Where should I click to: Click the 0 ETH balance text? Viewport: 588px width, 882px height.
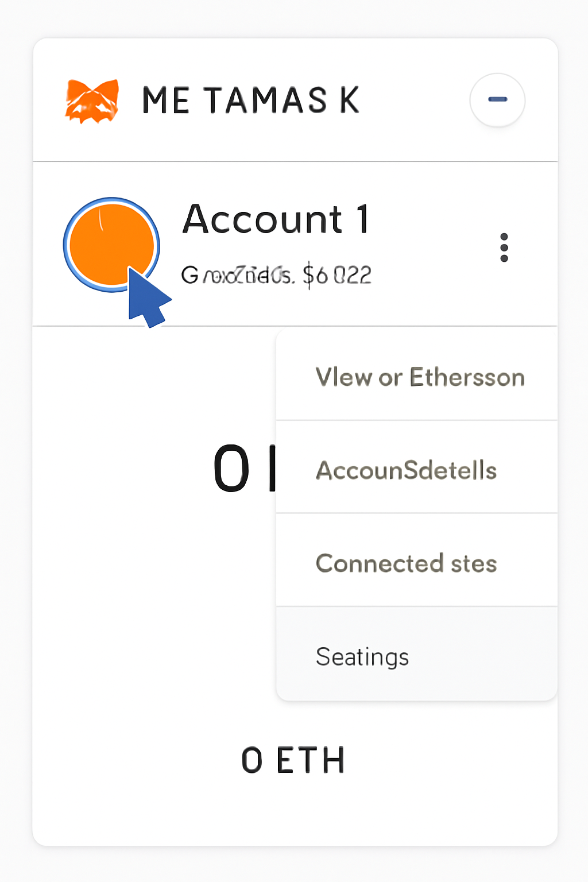click(x=294, y=759)
